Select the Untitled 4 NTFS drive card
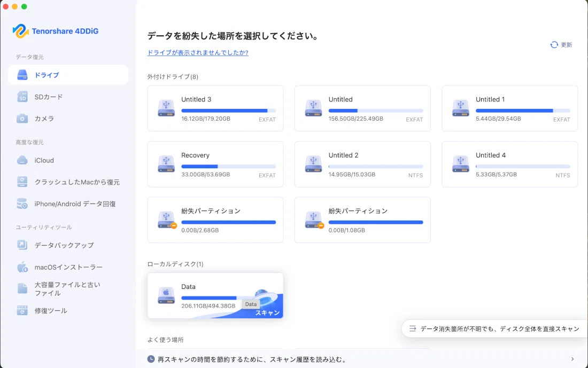This screenshot has width=588, height=368. click(x=509, y=164)
